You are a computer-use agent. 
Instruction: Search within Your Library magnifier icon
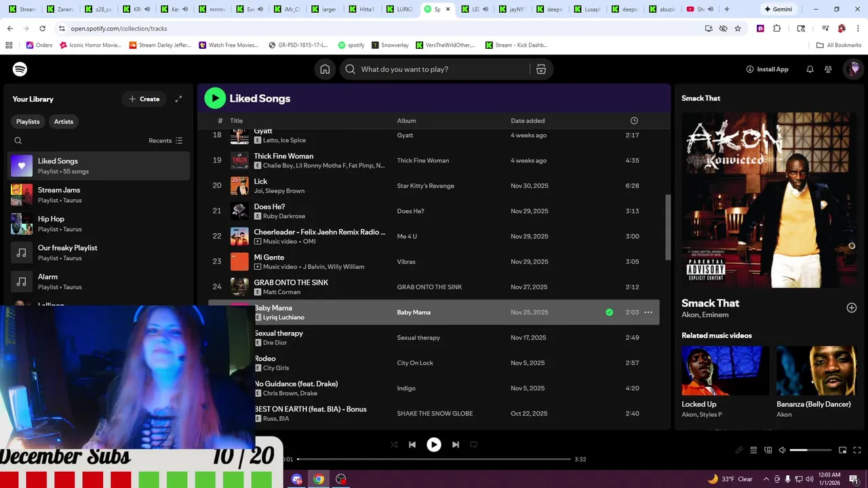click(x=18, y=141)
